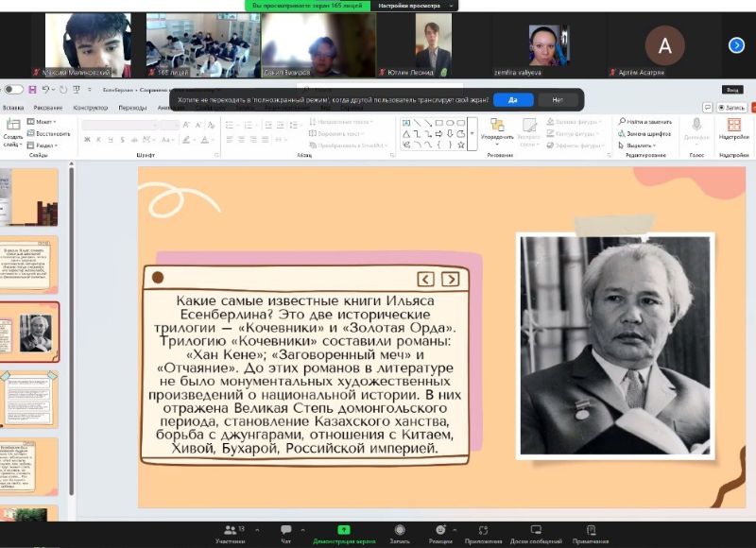
Task: Click the purple Save icon in PowerPoint
Action: [32, 90]
